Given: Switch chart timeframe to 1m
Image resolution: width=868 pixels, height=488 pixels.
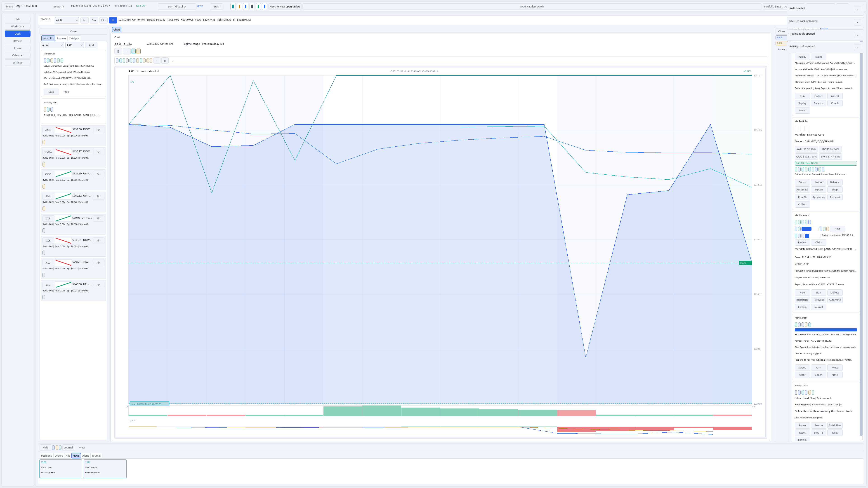Looking at the screenshot, I should coord(84,20).
